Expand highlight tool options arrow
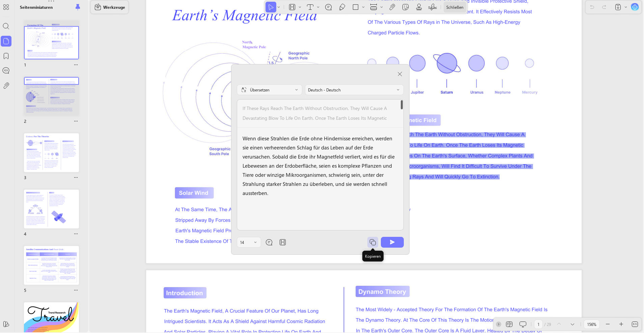 click(x=300, y=7)
